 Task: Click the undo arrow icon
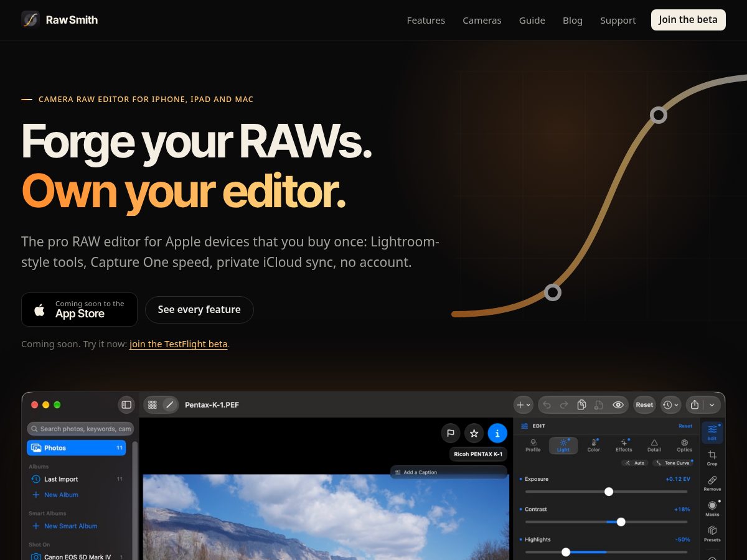coord(547,405)
